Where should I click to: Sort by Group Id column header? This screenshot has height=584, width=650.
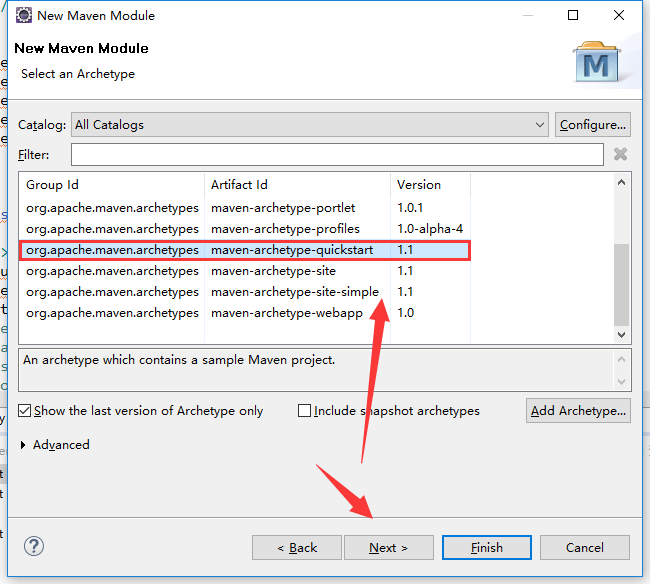pos(112,185)
